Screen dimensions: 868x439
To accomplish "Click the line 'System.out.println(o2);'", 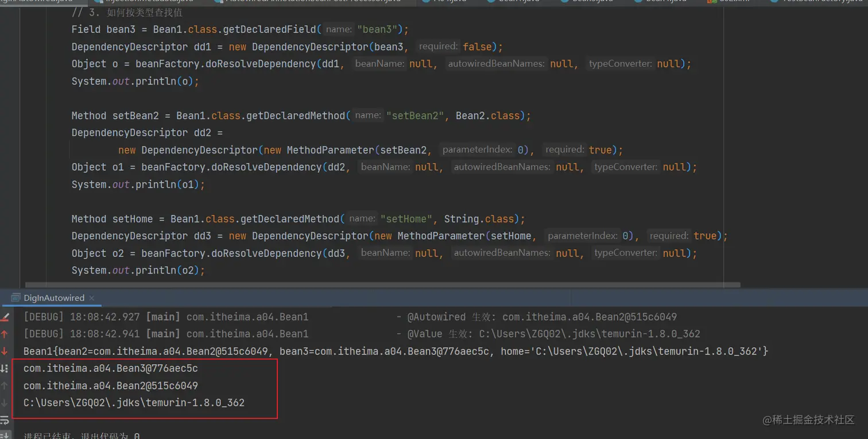I will [138, 271].
